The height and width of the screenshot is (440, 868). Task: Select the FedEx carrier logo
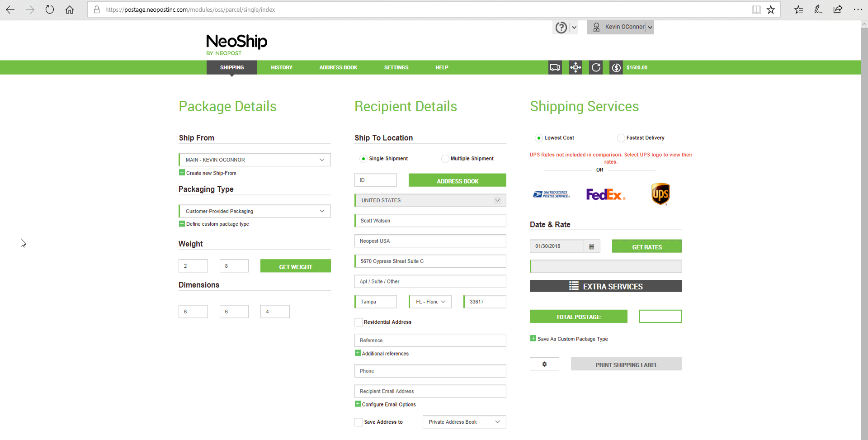[x=606, y=194]
